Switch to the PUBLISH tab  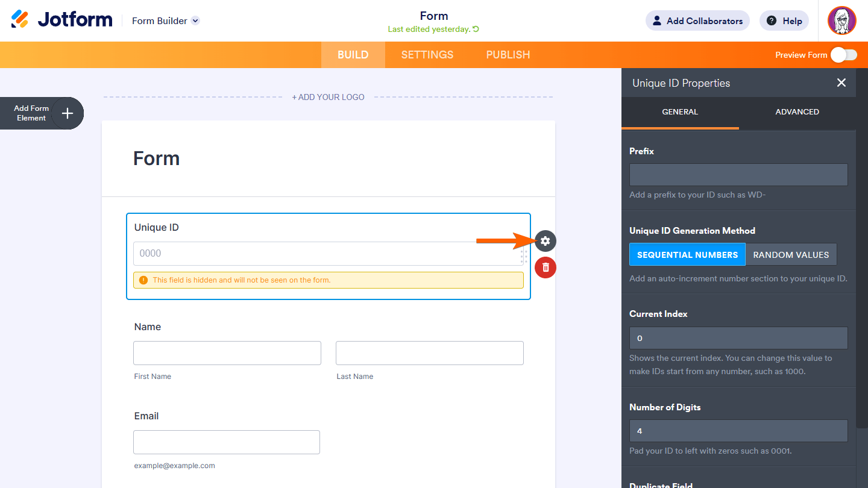pos(508,55)
